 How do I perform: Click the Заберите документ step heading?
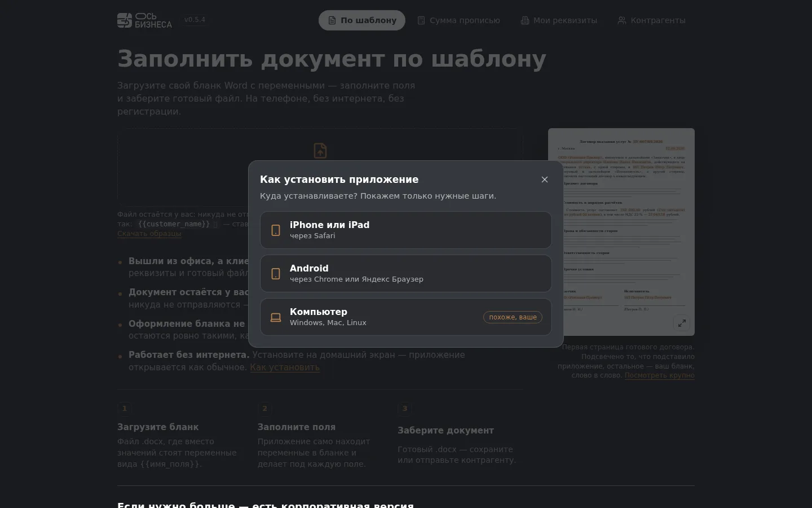(445, 431)
